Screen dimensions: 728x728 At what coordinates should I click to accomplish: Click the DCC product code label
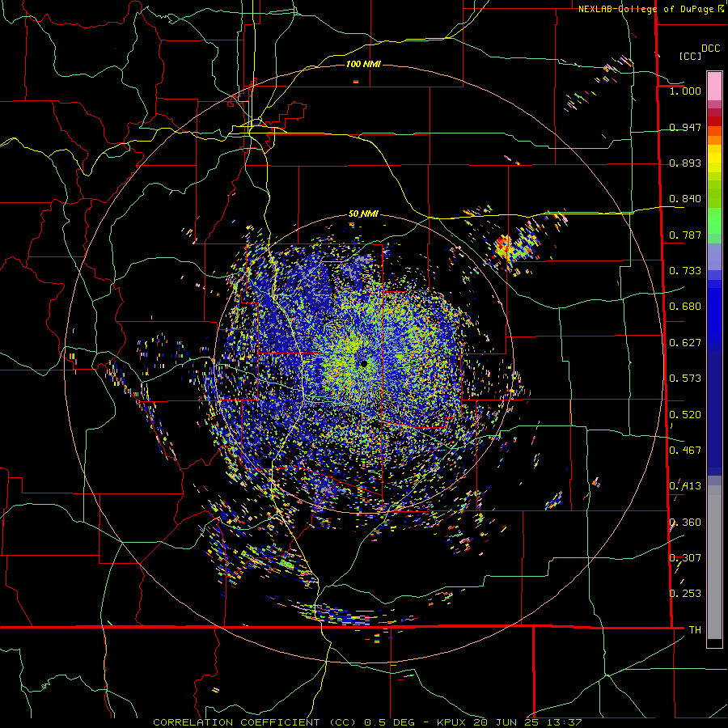(710, 49)
